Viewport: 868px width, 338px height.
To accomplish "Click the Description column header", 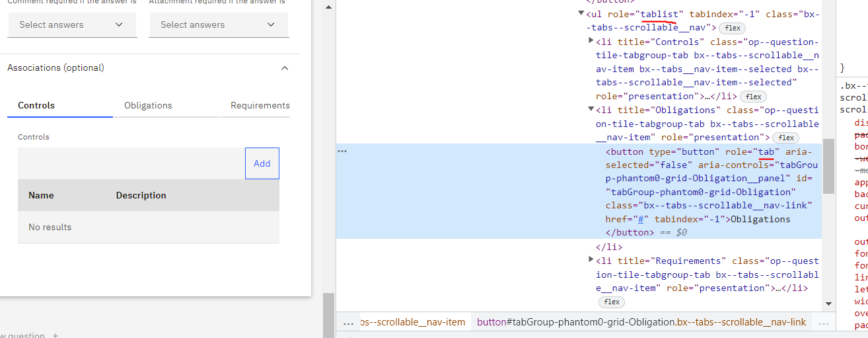I will tap(141, 196).
